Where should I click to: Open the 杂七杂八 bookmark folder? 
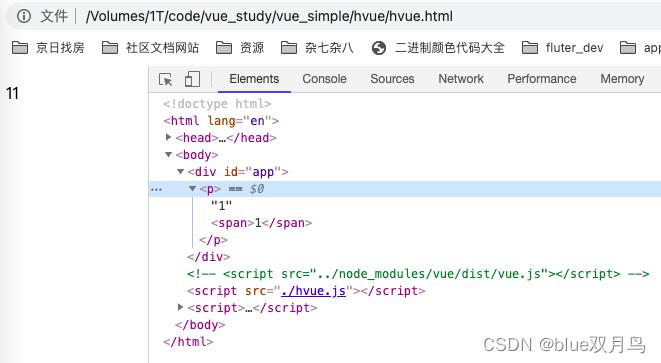317,48
